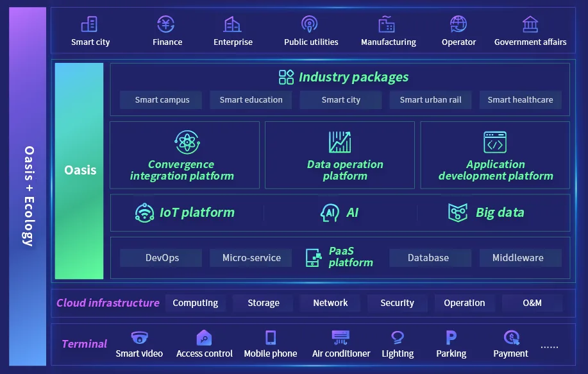Click the Data operation platform chart icon
The image size is (588, 374).
point(340,142)
